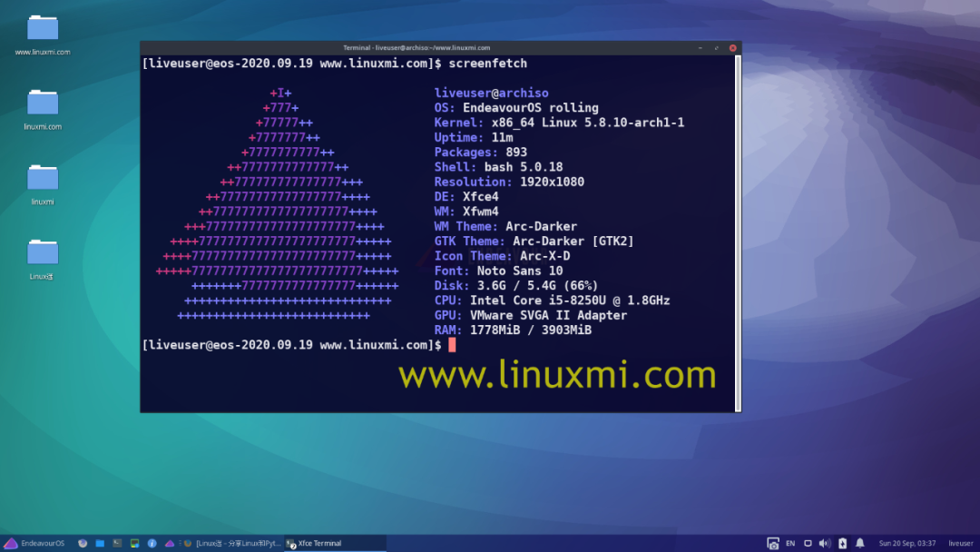The width and height of the screenshot is (980, 552).
Task: Open the screenshot tool in system tray
Action: coord(773,543)
